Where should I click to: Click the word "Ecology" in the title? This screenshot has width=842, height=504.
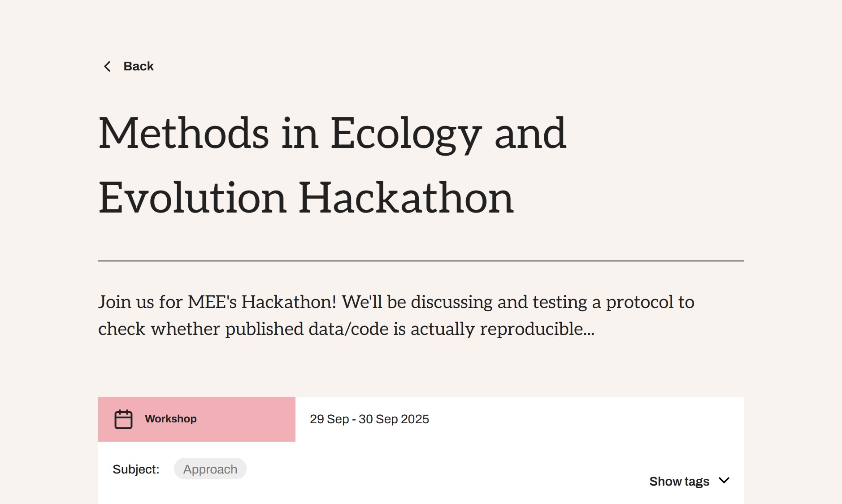[x=406, y=133]
